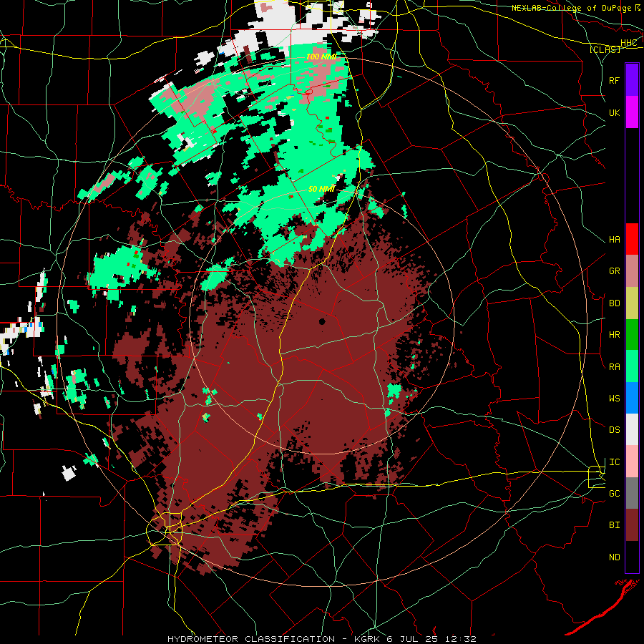Click the ND legend label
Screen dimensions: 644x644
(614, 557)
